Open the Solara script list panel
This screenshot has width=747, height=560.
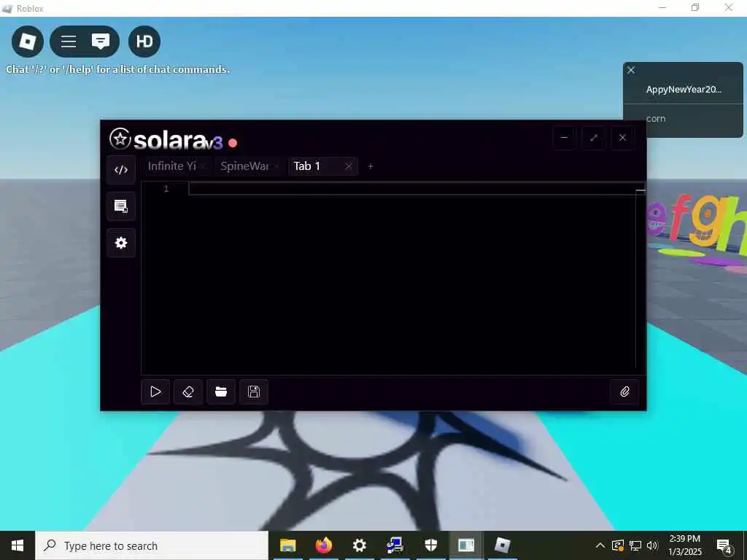coord(121,206)
